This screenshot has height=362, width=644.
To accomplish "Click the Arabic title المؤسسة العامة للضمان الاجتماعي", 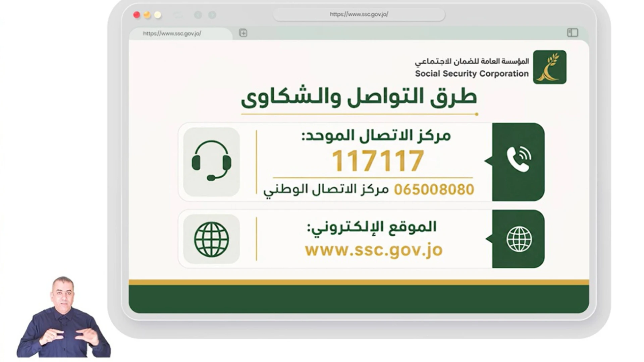I will 472,61.
